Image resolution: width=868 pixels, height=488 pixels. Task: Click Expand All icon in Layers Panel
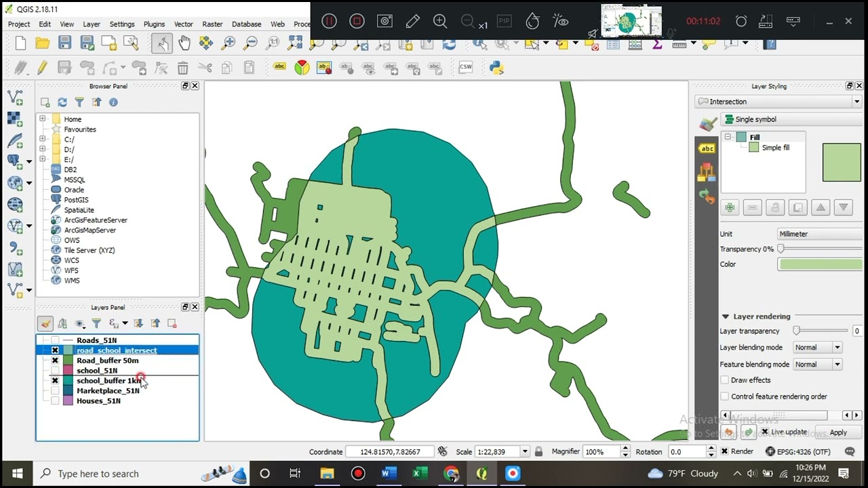click(138, 323)
